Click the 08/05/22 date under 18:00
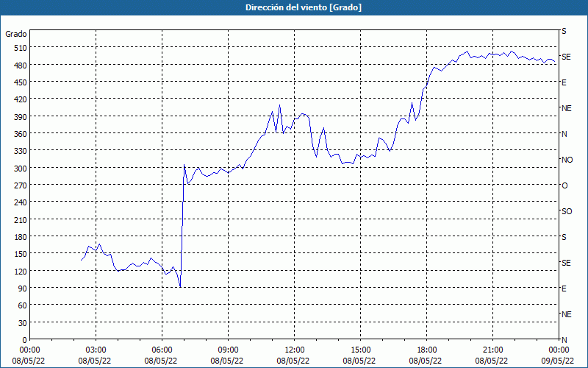The width and height of the screenshot is (588, 368). (426, 361)
